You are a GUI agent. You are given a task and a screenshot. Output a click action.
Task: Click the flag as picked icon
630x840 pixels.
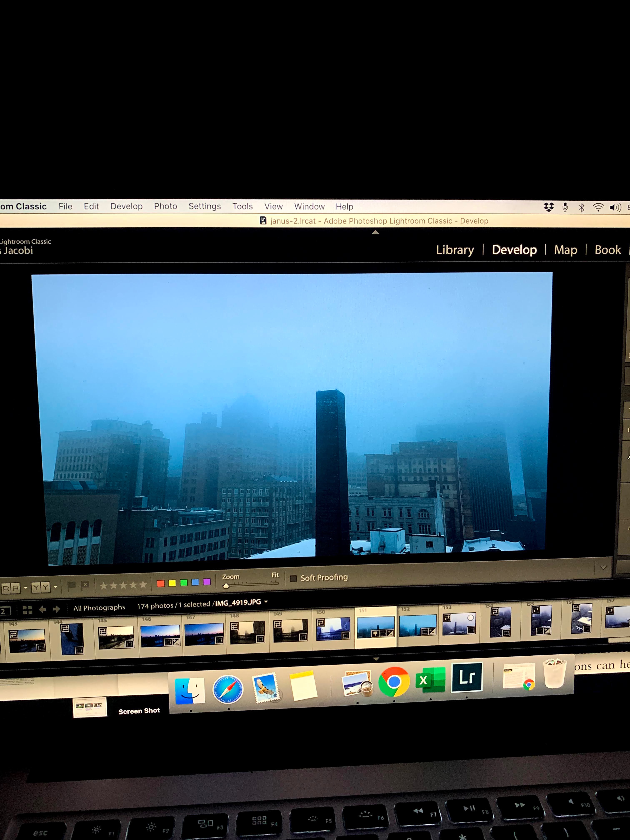coord(71,586)
